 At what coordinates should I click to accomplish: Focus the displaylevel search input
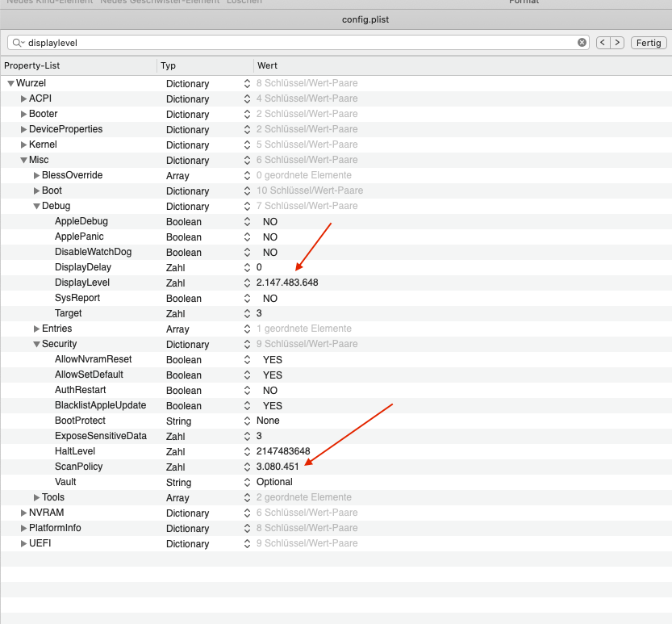click(x=300, y=43)
